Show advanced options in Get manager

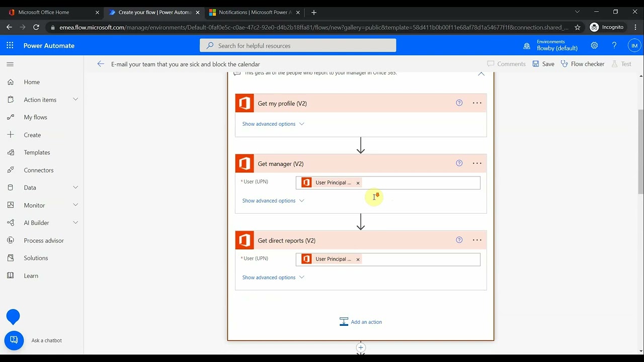[x=273, y=201]
